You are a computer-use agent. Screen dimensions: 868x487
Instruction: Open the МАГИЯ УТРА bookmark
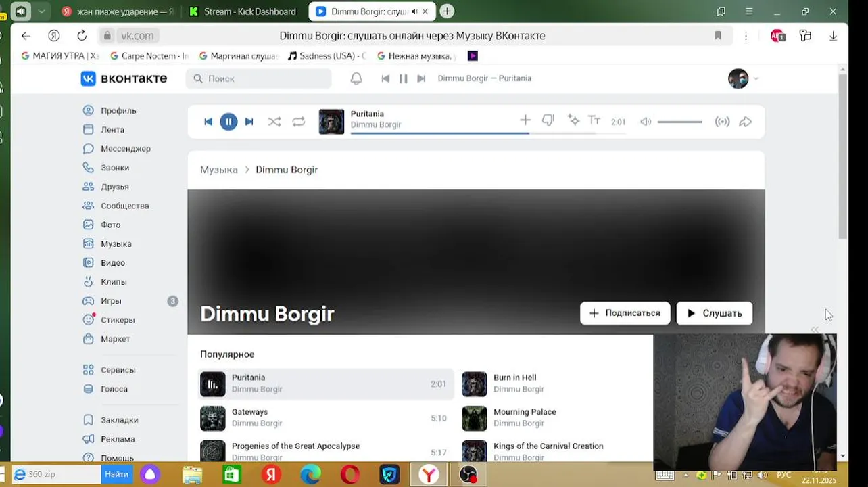pos(60,56)
